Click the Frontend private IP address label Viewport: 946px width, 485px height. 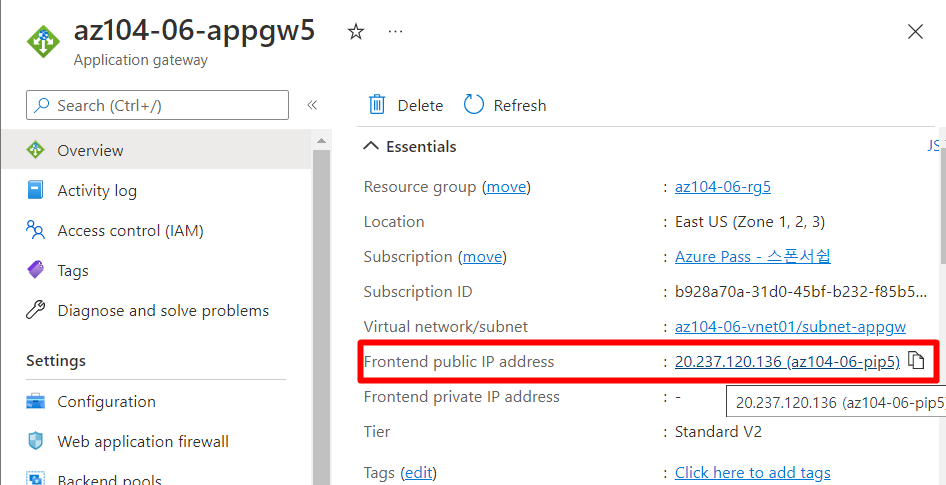point(462,397)
